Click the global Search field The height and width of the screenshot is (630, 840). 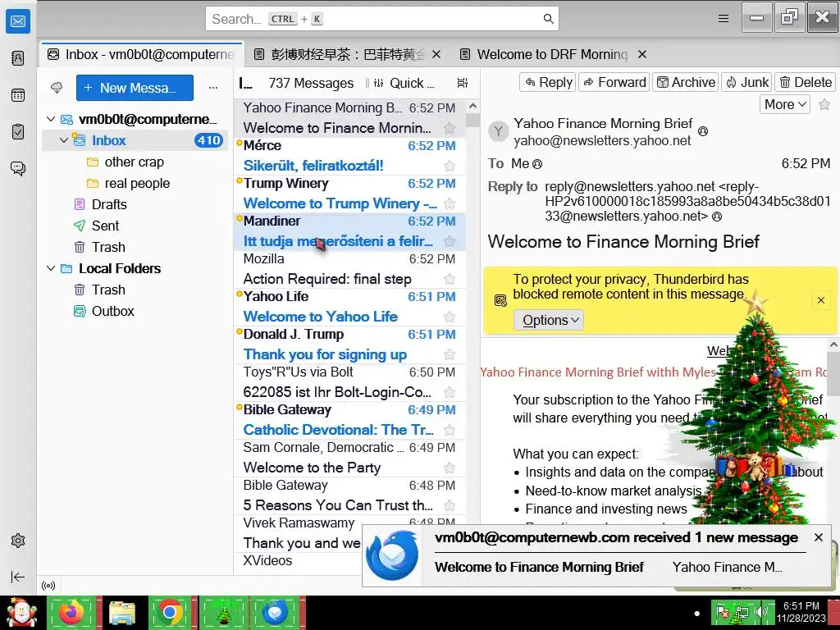pos(382,19)
